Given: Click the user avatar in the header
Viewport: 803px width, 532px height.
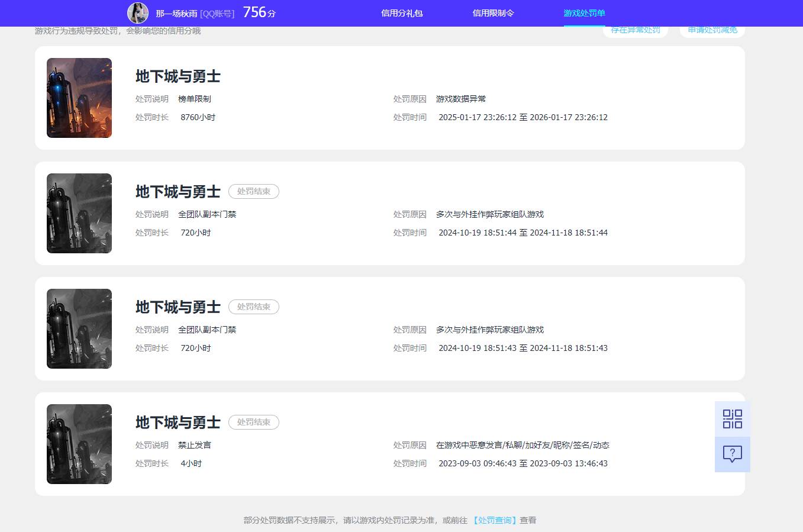Looking at the screenshot, I should coord(138,13).
